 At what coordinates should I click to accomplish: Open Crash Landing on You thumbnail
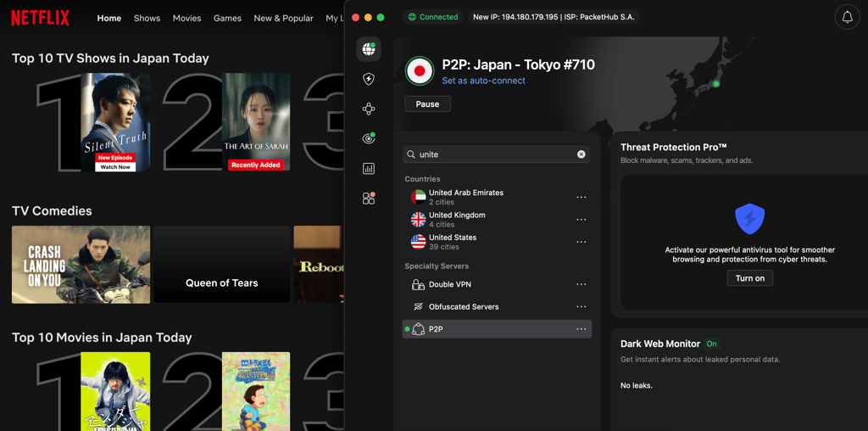[81, 264]
